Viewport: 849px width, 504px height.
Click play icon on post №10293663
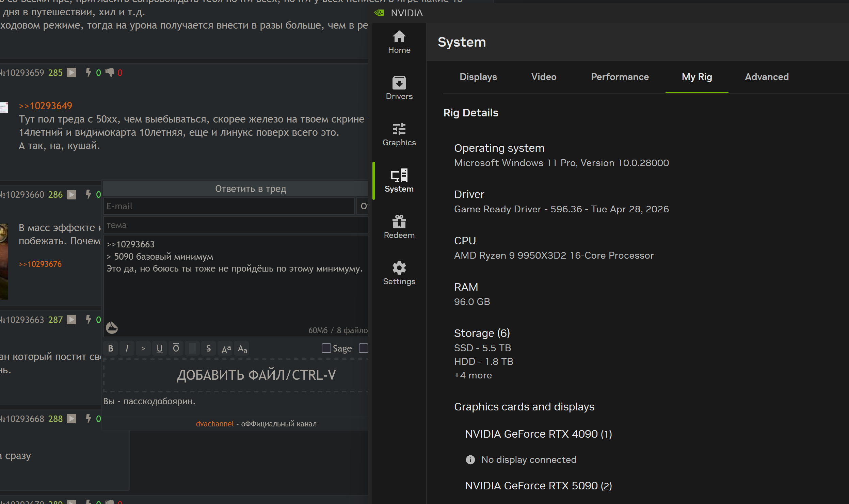pyautogui.click(x=71, y=320)
